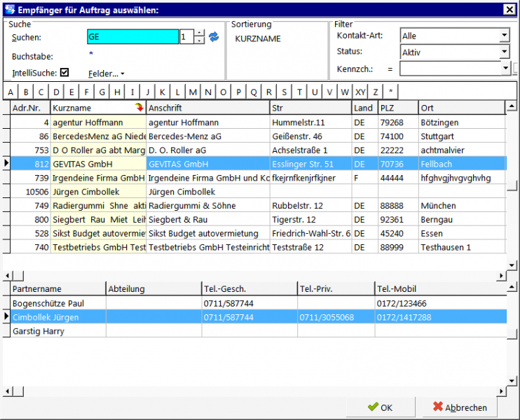Click down arrow of partner list scrollbar
The height and width of the screenshot is (420, 520).
512,381
